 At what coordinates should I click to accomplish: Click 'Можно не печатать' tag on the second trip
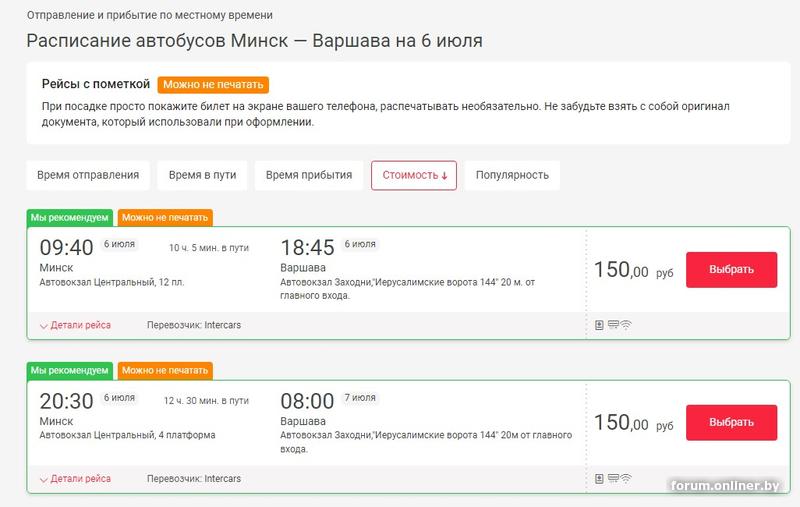pyautogui.click(x=165, y=370)
